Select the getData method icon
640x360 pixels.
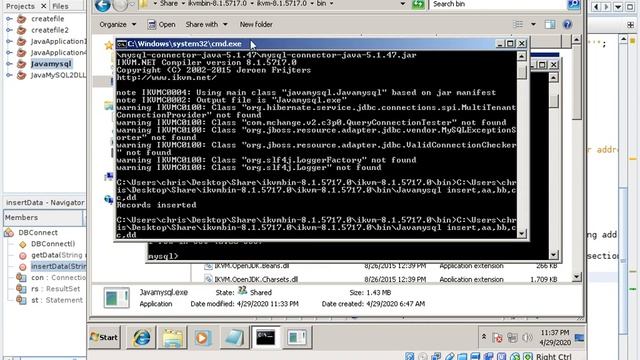coord(22,256)
